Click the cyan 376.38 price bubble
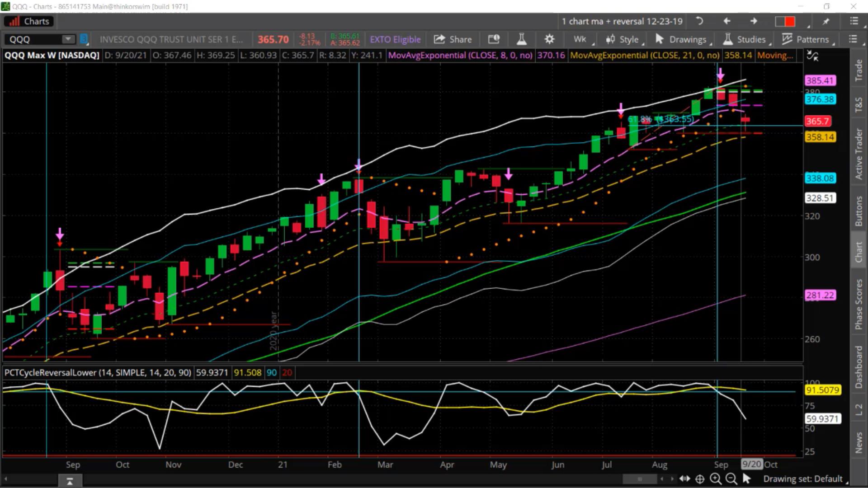868x488 pixels. [820, 99]
